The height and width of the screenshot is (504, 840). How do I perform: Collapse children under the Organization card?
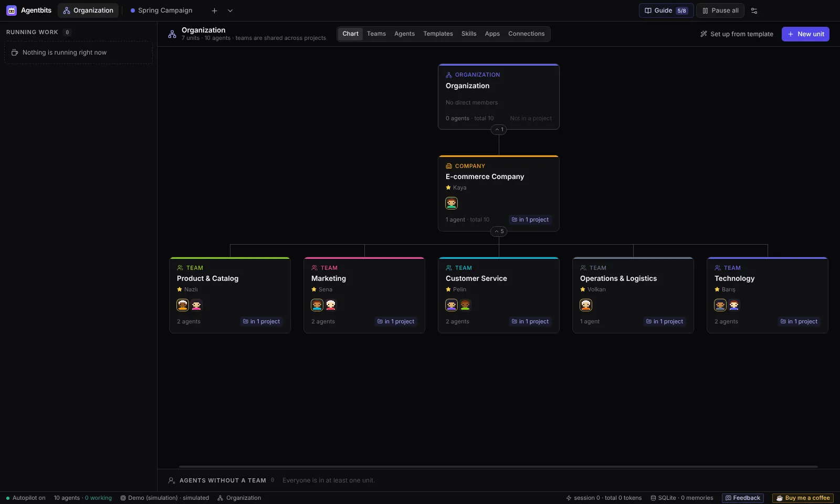click(499, 130)
